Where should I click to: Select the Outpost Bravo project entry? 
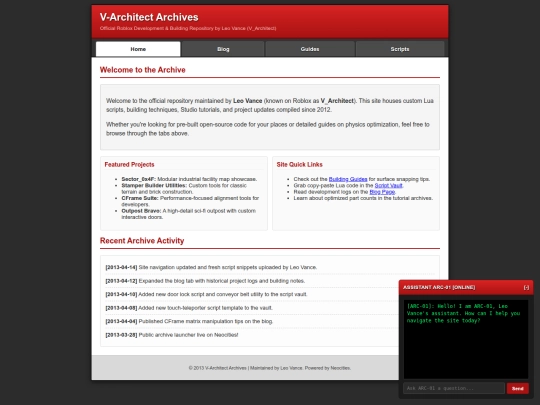tap(188, 214)
